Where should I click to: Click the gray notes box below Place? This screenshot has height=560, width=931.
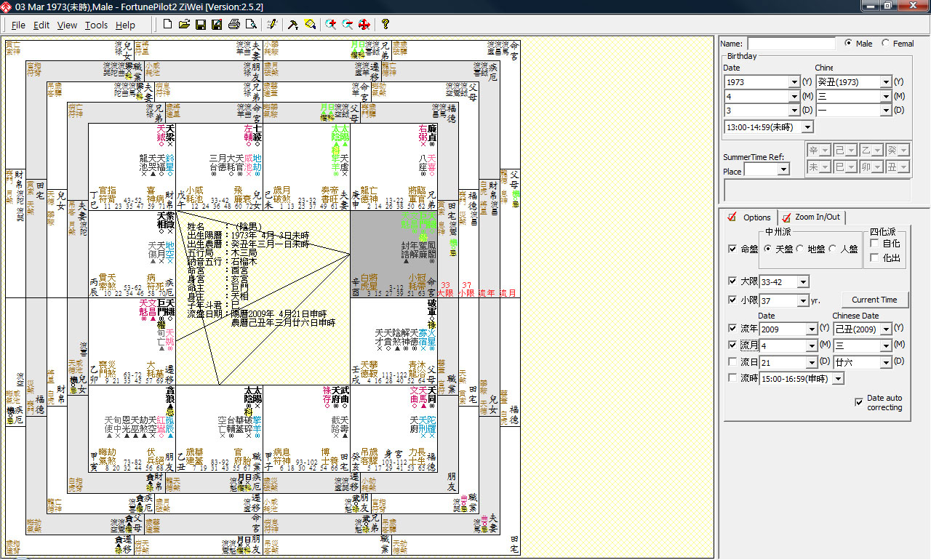(x=818, y=191)
